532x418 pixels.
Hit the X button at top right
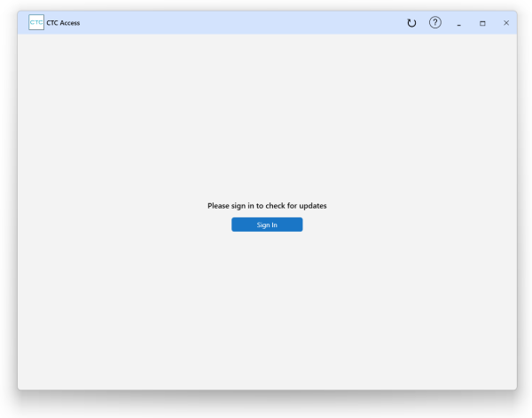[x=506, y=23]
